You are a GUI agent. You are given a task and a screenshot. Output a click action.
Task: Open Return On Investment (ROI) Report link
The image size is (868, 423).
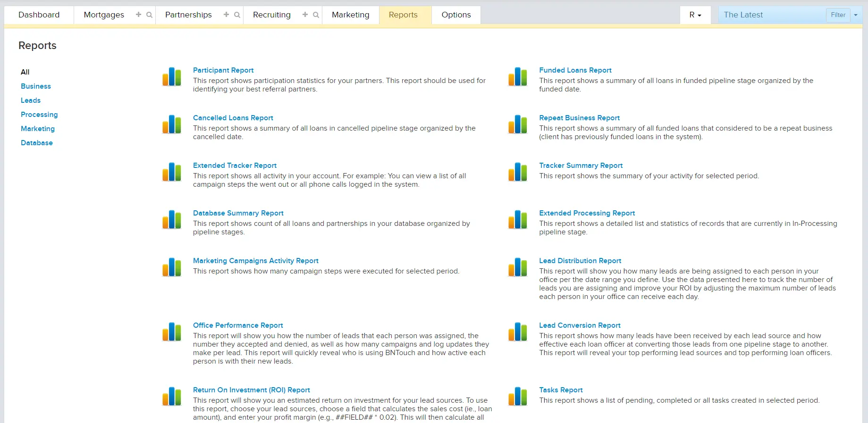click(252, 390)
